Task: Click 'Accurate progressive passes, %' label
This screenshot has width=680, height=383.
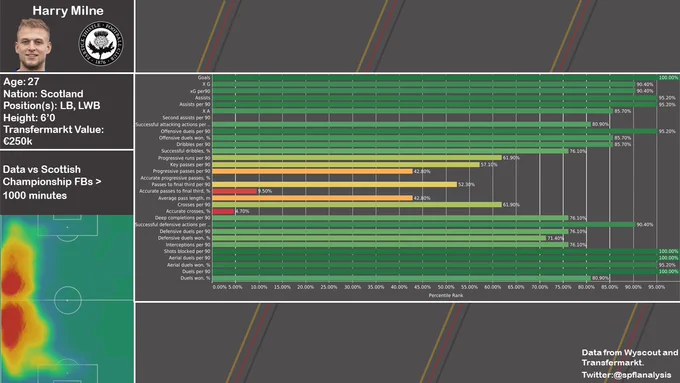Action: click(175, 178)
